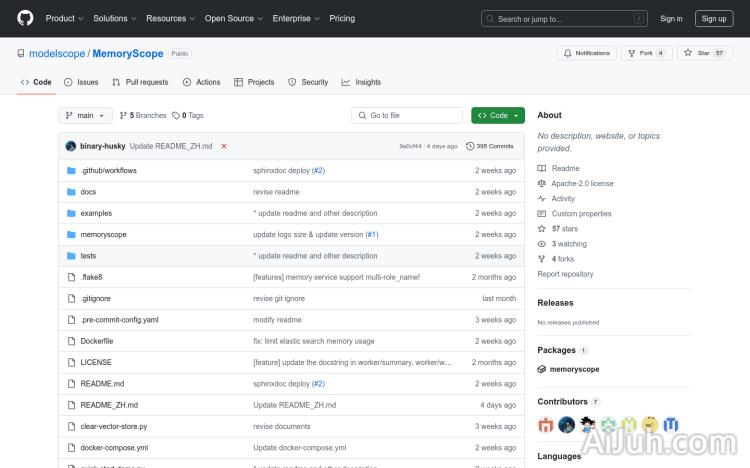
Task: Star the MemoryScope repository
Action: pyautogui.click(x=705, y=53)
